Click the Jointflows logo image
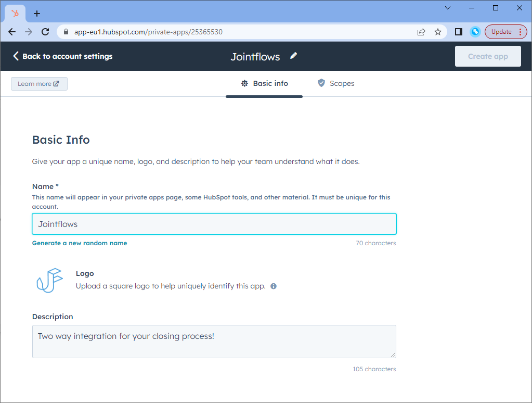The image size is (532, 403). coord(49,280)
